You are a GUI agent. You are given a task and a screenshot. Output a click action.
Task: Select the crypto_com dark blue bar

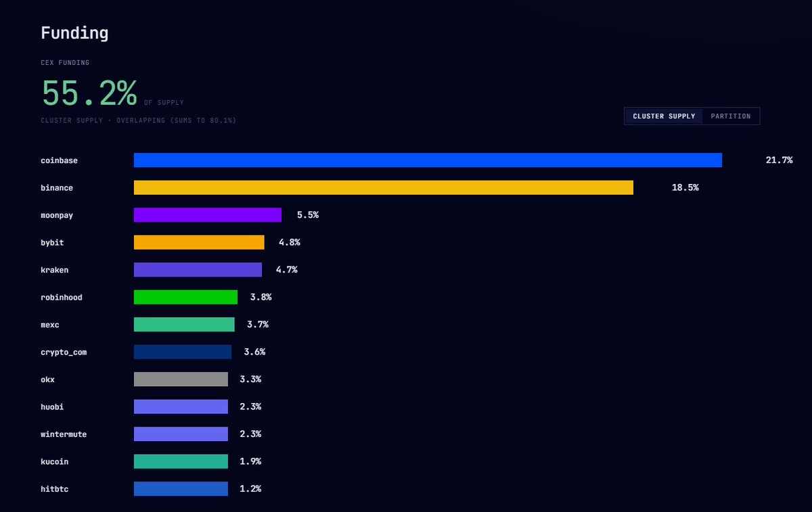(183, 352)
